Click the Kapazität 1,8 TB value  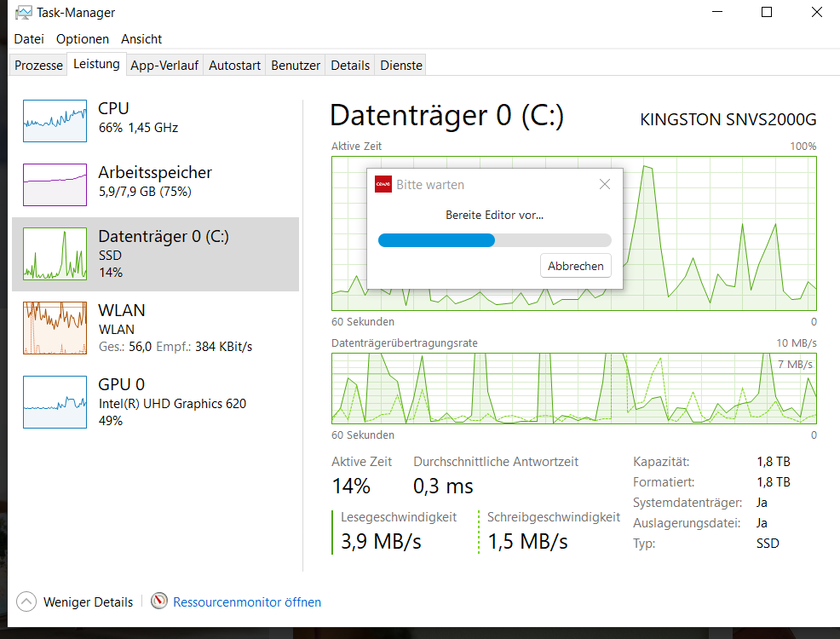(773, 462)
